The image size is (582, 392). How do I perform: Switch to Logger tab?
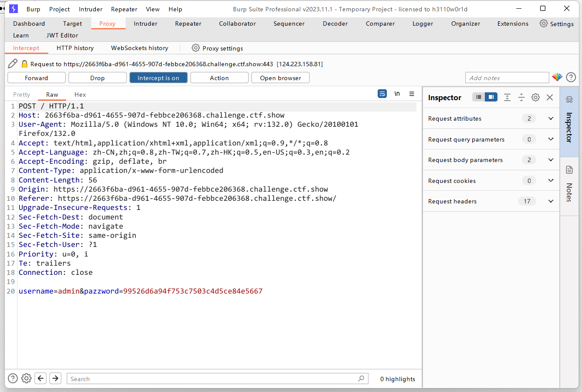[423, 24]
